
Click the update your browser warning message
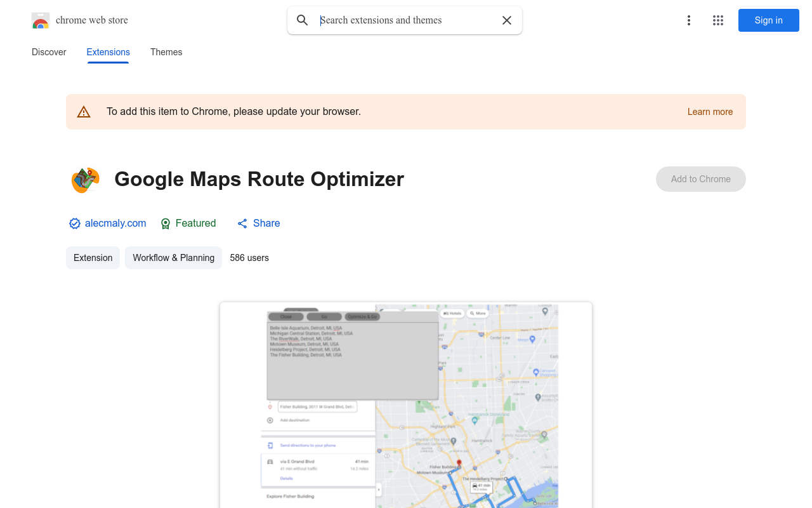(x=233, y=112)
